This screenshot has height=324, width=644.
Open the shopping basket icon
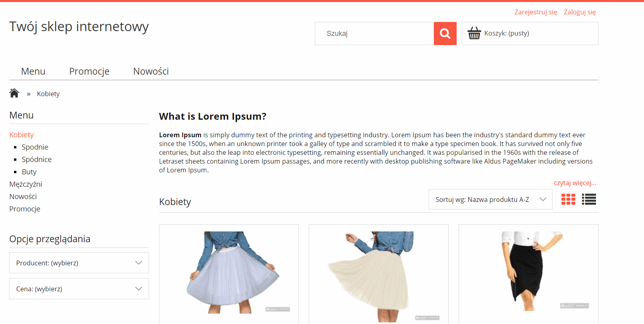pos(474,33)
